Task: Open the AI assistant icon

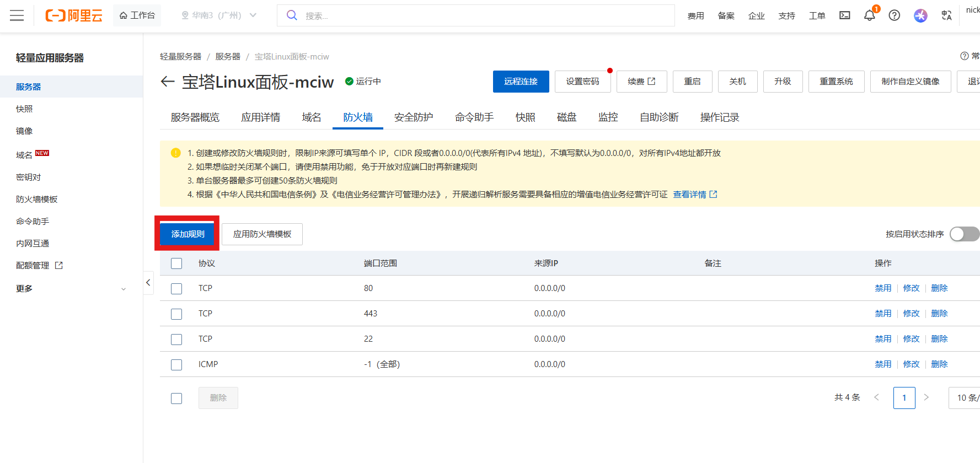Action: pos(920,15)
